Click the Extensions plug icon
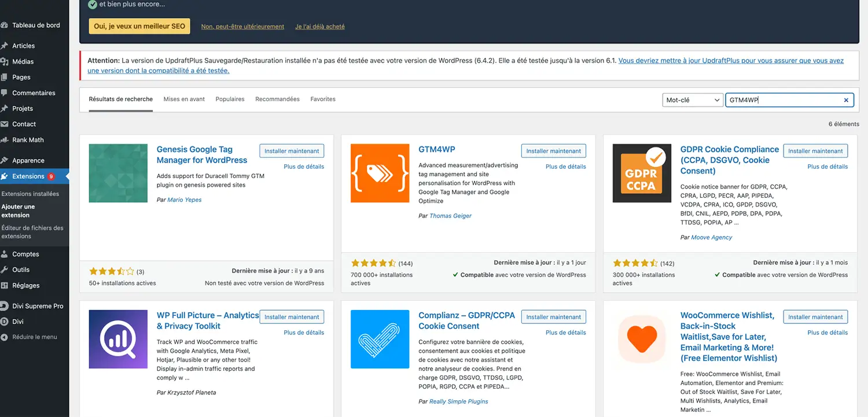The height and width of the screenshot is (417, 868). pyautogui.click(x=5, y=176)
